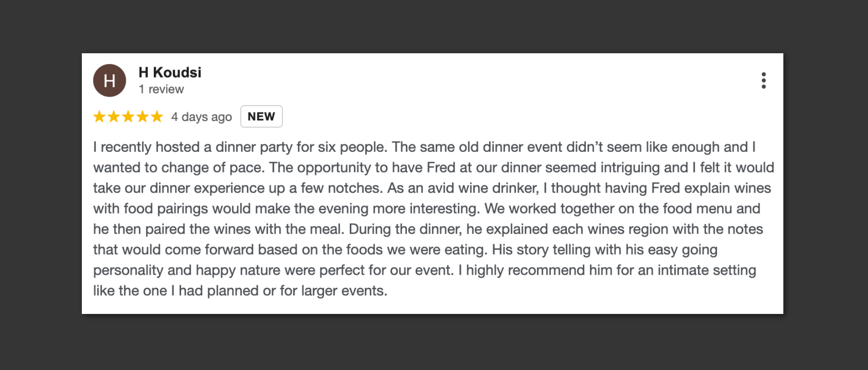Click the "4 days ago" timestamp
Image resolution: width=868 pixels, height=370 pixels.
(x=202, y=117)
